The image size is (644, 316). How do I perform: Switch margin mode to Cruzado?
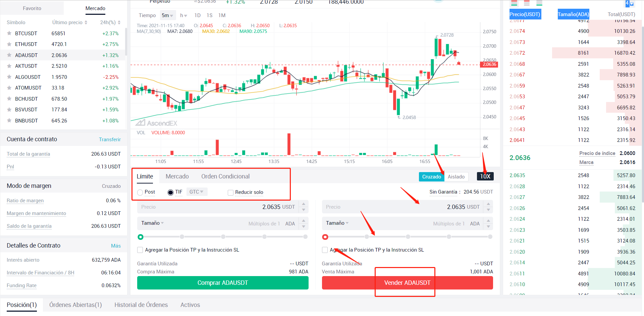(x=431, y=177)
